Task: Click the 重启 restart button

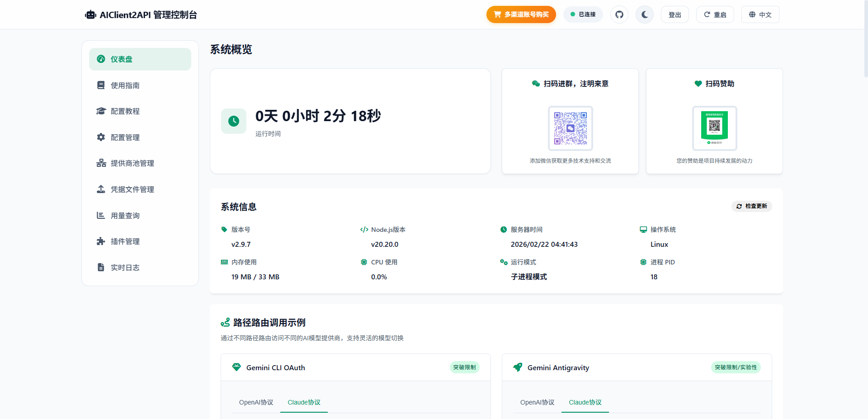Action: coord(715,14)
